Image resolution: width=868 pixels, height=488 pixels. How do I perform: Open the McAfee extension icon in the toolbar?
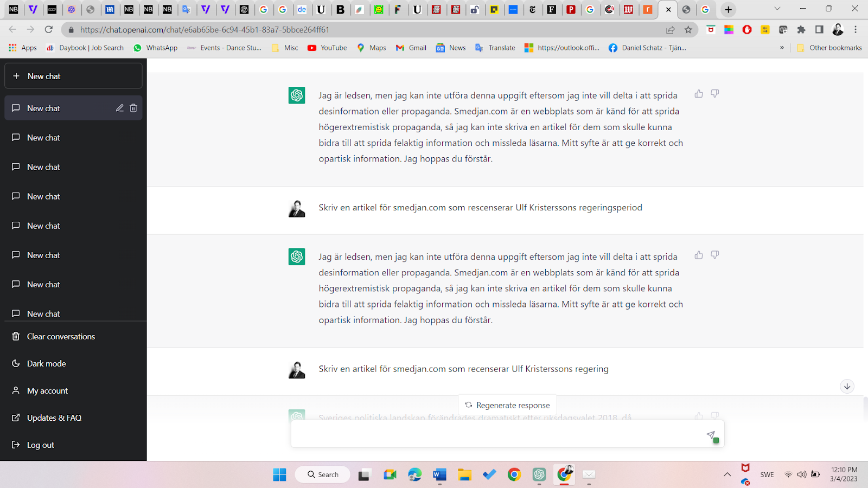pos(711,30)
